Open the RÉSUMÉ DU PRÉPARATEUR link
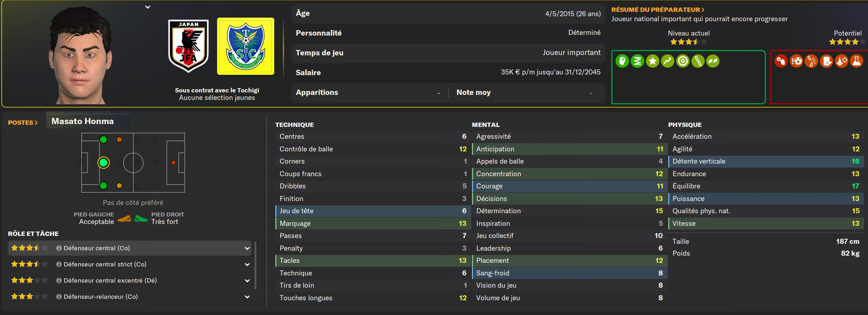Image resolution: width=868 pixels, height=315 pixels. [658, 10]
